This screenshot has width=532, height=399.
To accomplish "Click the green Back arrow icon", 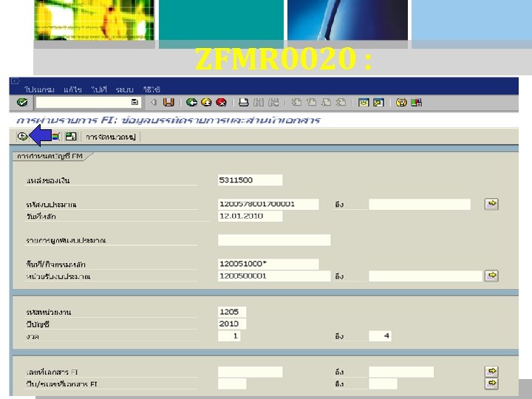I will coord(191,102).
